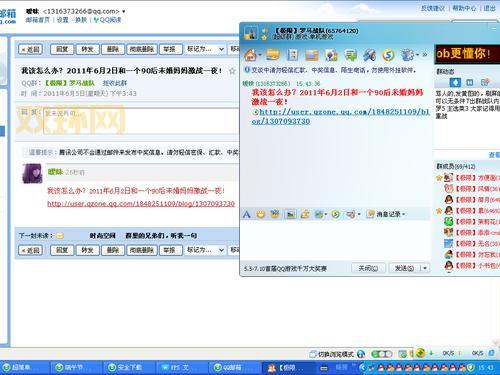500x375 pixels.
Task: Open the group shared files folder icon
Action: (273, 55)
